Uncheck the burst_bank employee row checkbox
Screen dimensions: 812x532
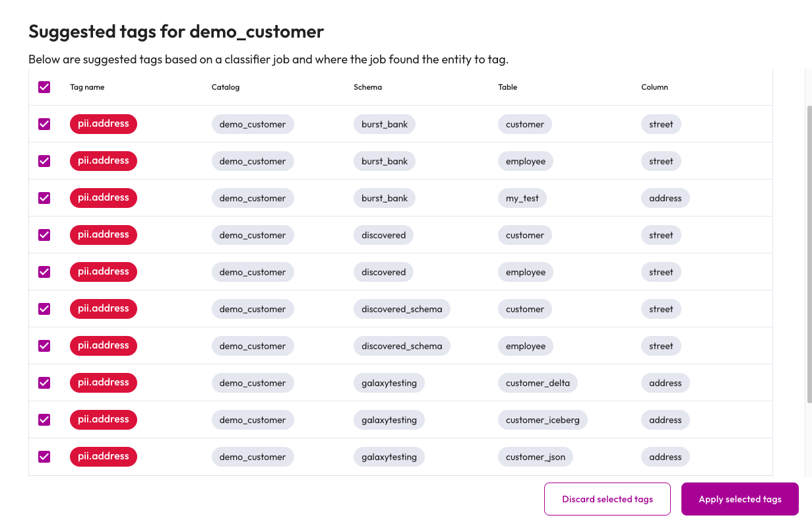pos(44,161)
